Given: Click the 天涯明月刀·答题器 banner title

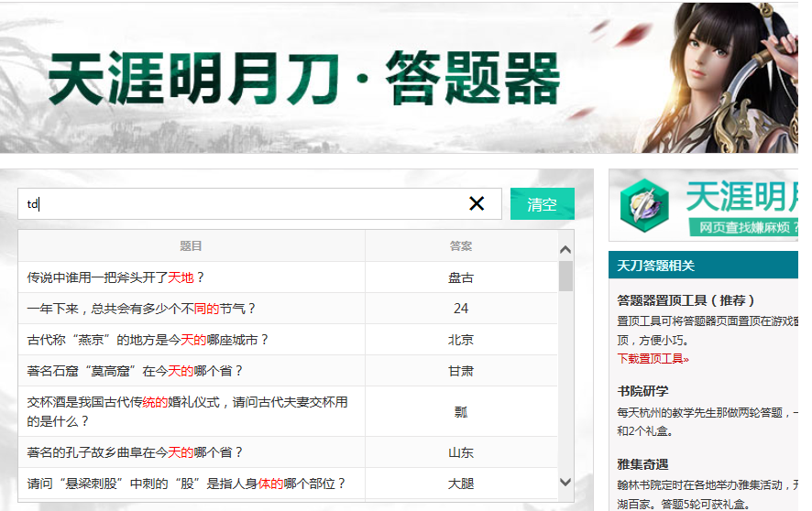Looking at the screenshot, I should pyautogui.click(x=304, y=79).
